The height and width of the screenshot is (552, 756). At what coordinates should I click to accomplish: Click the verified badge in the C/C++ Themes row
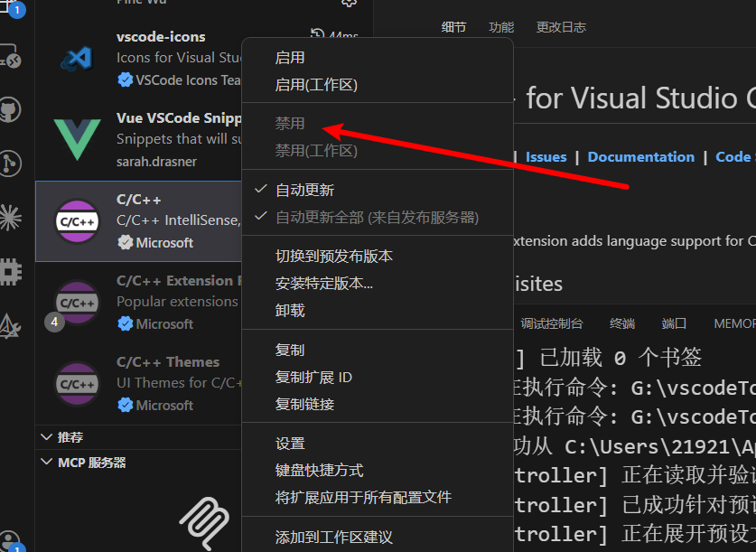tap(125, 405)
